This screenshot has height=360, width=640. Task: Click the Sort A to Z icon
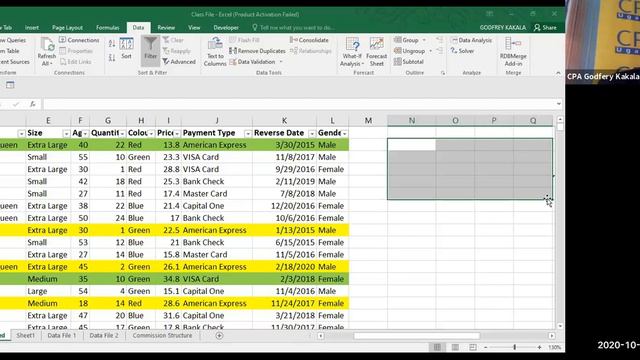point(112,44)
